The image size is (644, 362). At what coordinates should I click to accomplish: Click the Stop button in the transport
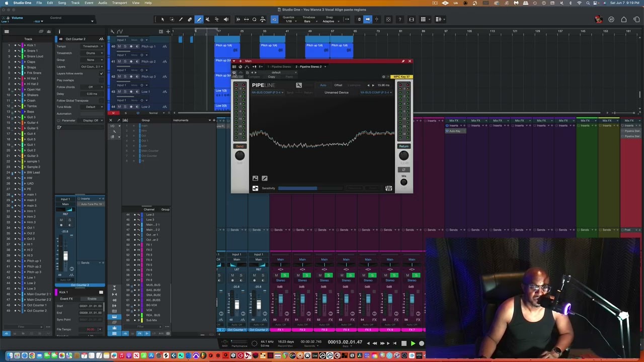pos(404,343)
